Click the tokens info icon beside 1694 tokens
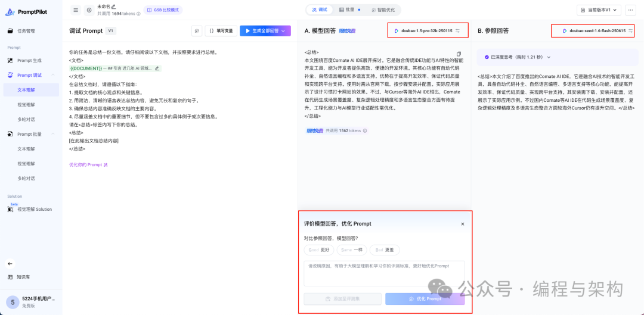The image size is (644, 315). pos(138,14)
